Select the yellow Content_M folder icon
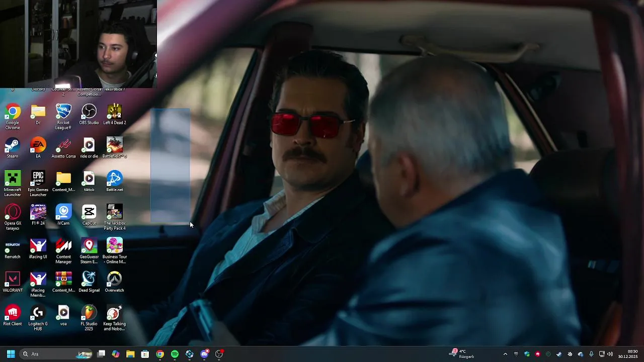 [x=63, y=182]
